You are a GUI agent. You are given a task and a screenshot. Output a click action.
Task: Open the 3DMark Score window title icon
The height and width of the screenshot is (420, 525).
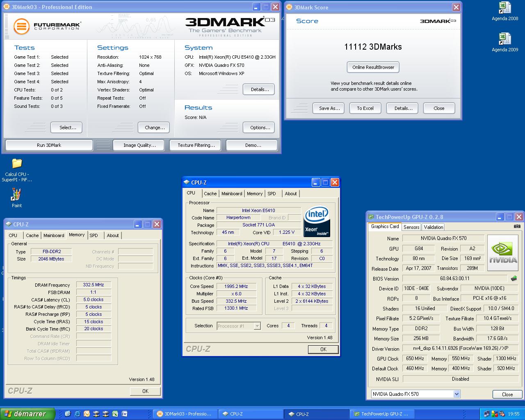(x=289, y=7)
